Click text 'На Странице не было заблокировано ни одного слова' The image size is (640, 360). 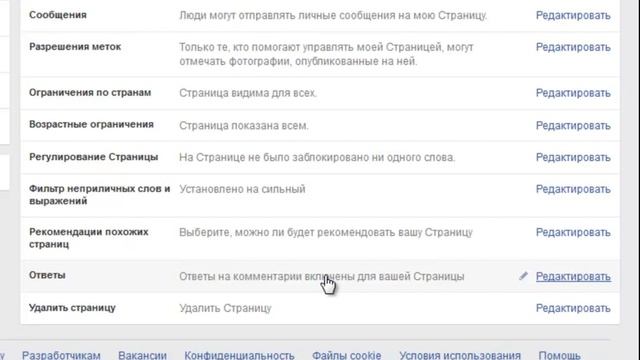tap(317, 158)
